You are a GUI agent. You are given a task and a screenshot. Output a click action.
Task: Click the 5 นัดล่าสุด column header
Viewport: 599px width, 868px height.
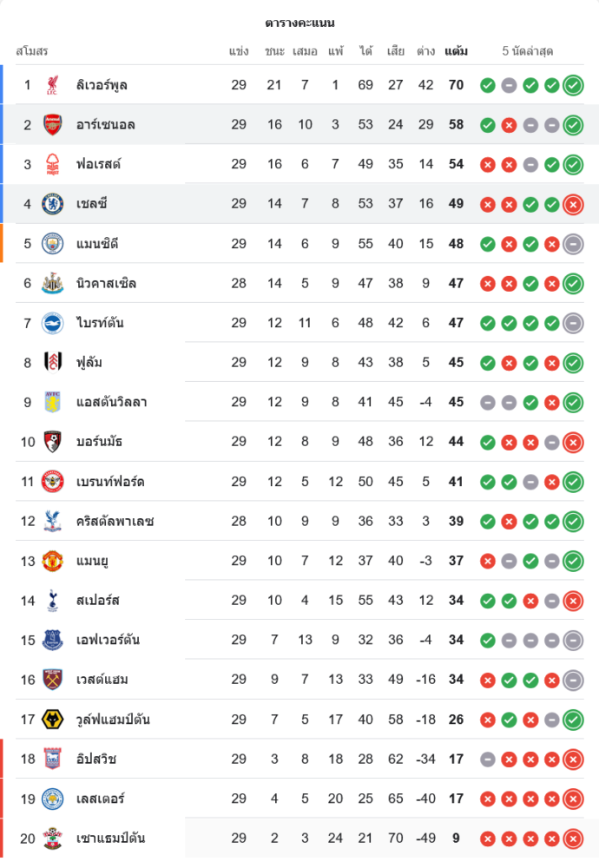tap(528, 51)
